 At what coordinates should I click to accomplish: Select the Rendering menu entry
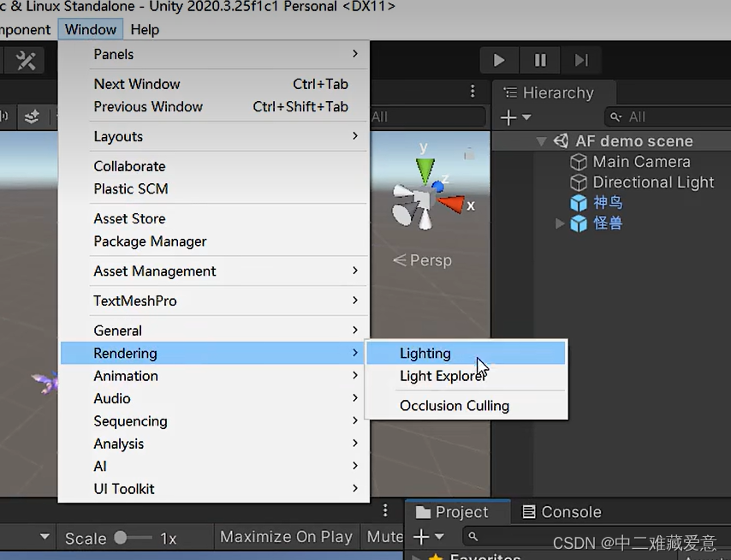pos(215,353)
